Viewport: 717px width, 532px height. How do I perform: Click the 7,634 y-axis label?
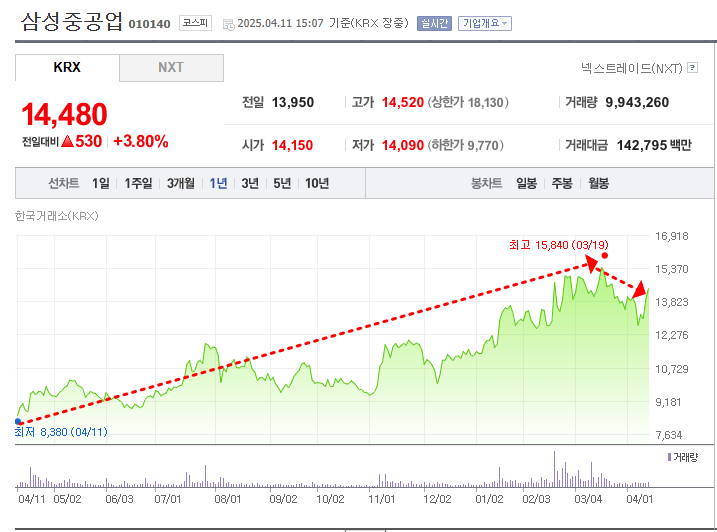tap(669, 435)
